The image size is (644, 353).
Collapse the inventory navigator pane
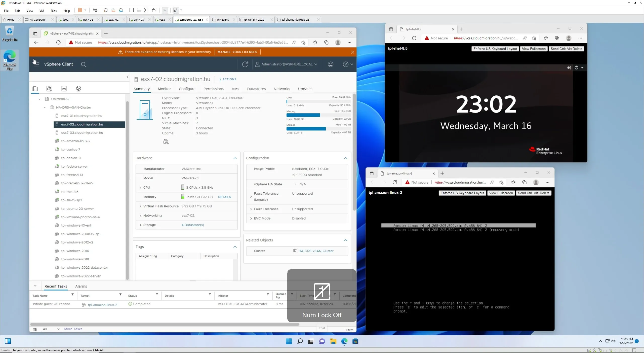[128, 77]
